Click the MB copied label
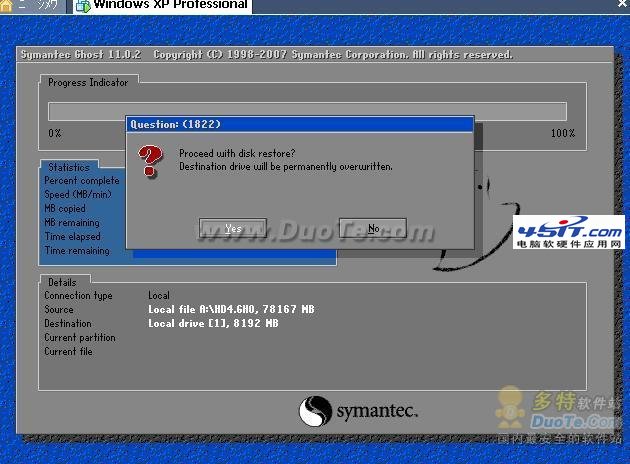The image size is (630, 464). click(65, 208)
